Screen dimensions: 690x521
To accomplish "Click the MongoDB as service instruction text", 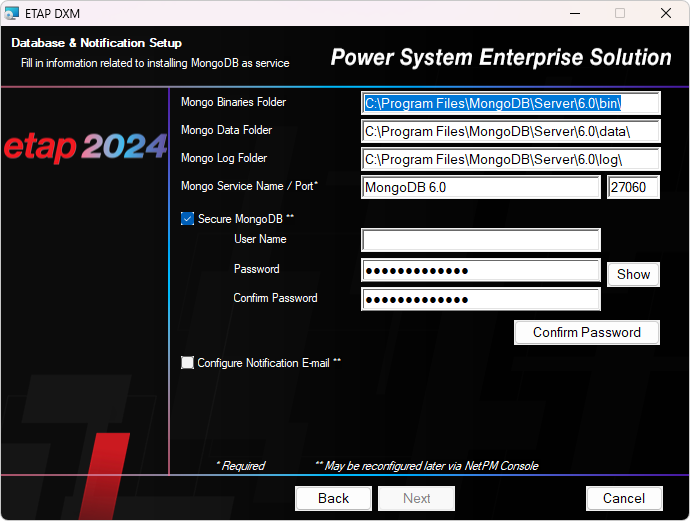I will click(x=155, y=63).
